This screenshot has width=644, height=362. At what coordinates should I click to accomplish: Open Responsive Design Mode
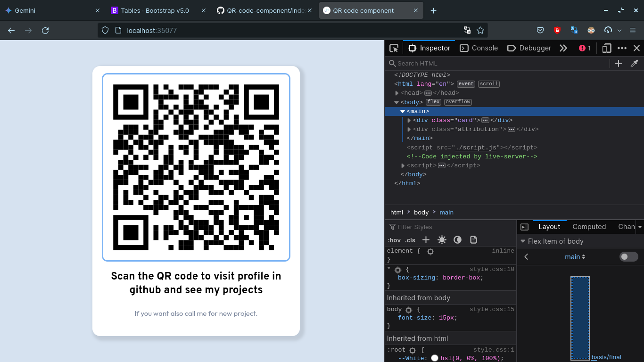coord(607,48)
